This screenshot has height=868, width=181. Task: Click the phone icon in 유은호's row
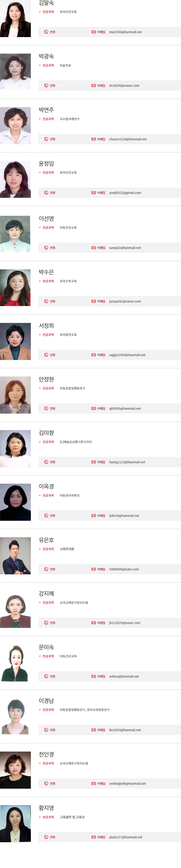[46, 569]
